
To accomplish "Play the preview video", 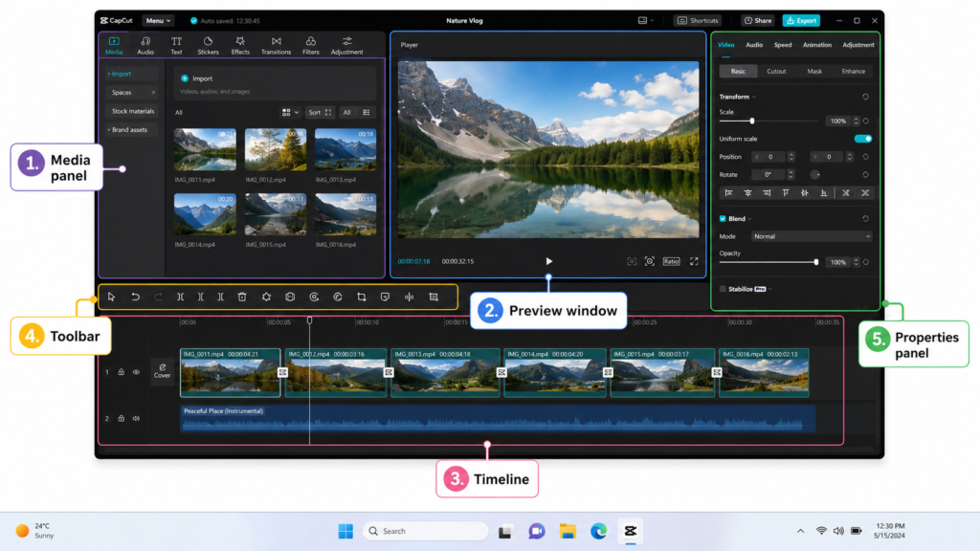I will tap(548, 261).
